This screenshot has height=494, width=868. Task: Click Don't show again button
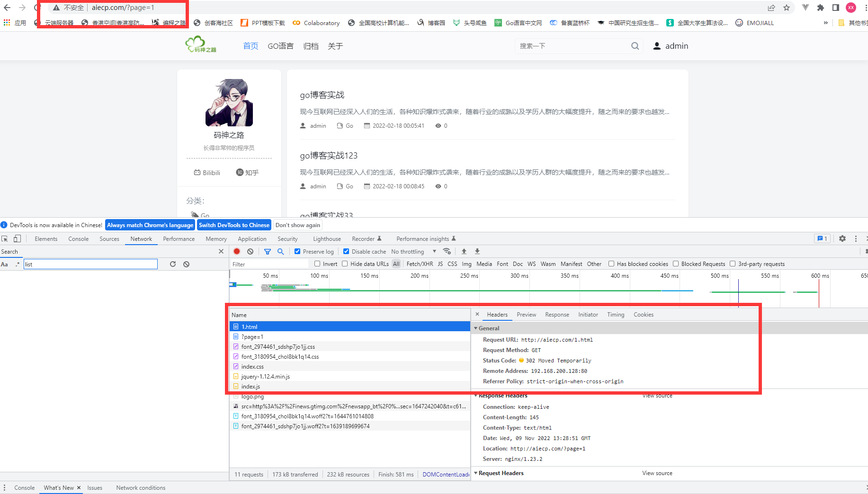point(298,225)
